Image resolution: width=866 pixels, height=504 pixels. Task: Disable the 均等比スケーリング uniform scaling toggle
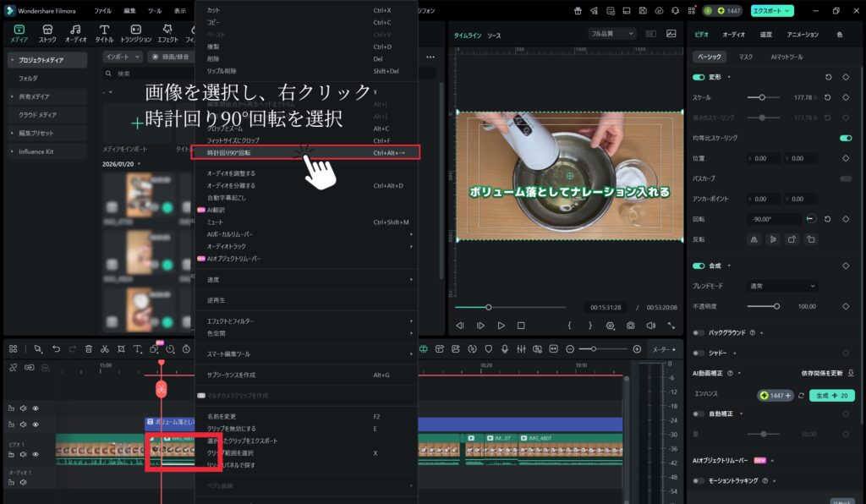click(845, 138)
